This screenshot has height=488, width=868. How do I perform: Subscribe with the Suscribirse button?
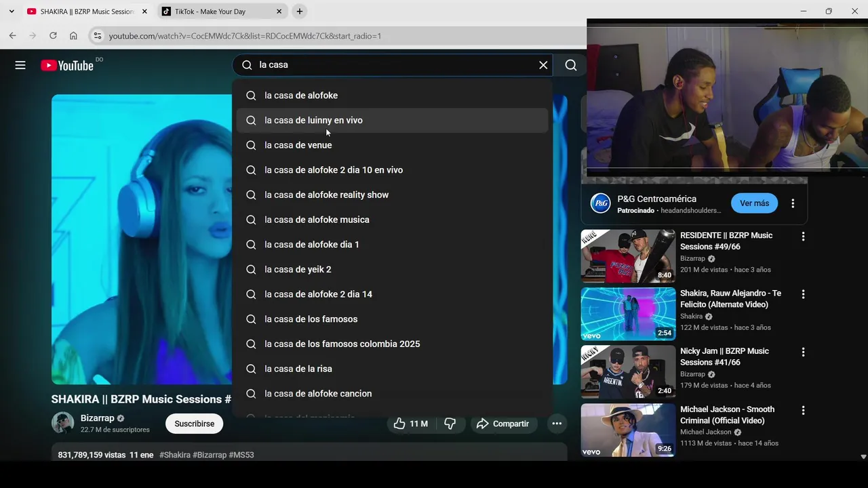tap(195, 424)
